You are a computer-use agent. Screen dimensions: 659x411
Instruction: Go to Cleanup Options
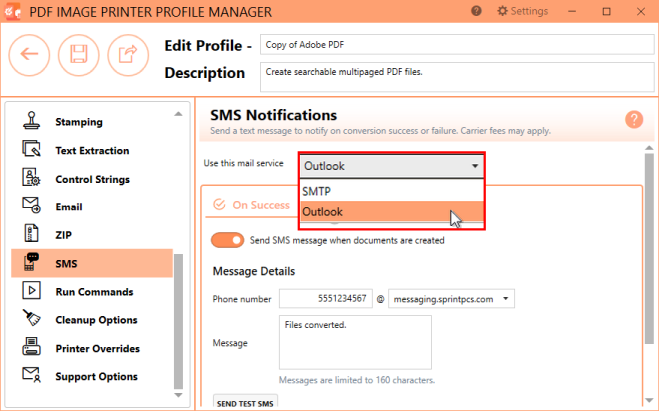click(x=97, y=320)
